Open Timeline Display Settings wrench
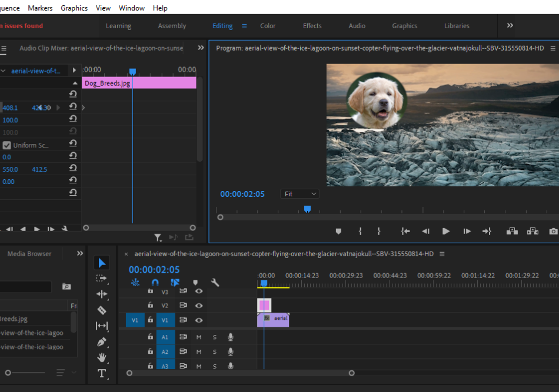The width and height of the screenshot is (559, 392). (215, 283)
